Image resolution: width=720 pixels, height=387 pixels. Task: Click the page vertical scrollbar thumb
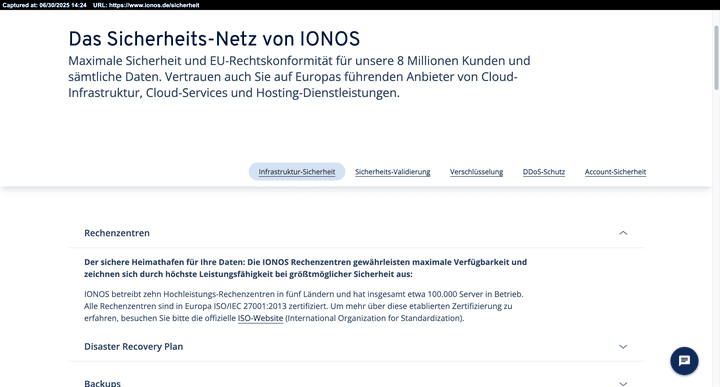pyautogui.click(x=716, y=57)
